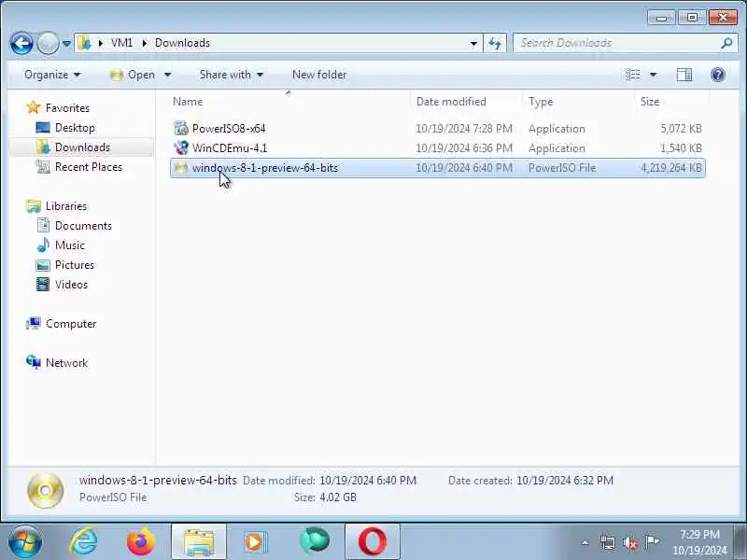The image size is (747, 560).
Task: Click the PowerISO File type cell
Action: click(562, 168)
